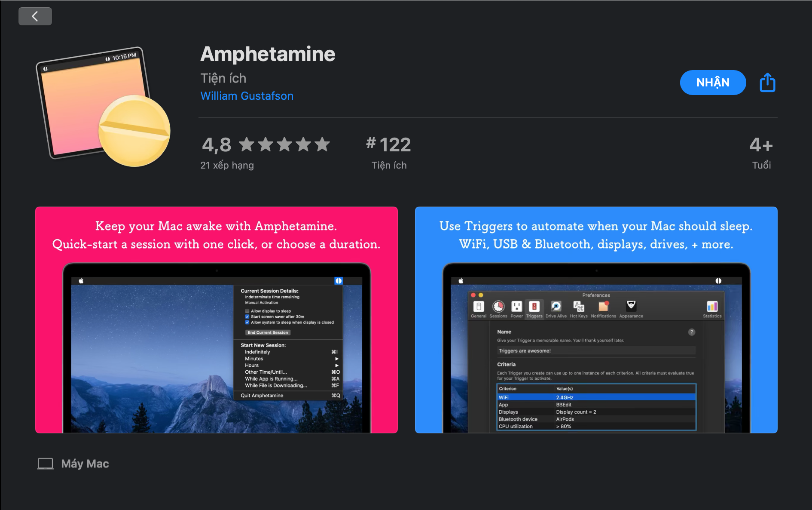Click the laptop icon beside 'Máy Mac'
Image resolution: width=812 pixels, height=510 pixels.
click(45, 464)
